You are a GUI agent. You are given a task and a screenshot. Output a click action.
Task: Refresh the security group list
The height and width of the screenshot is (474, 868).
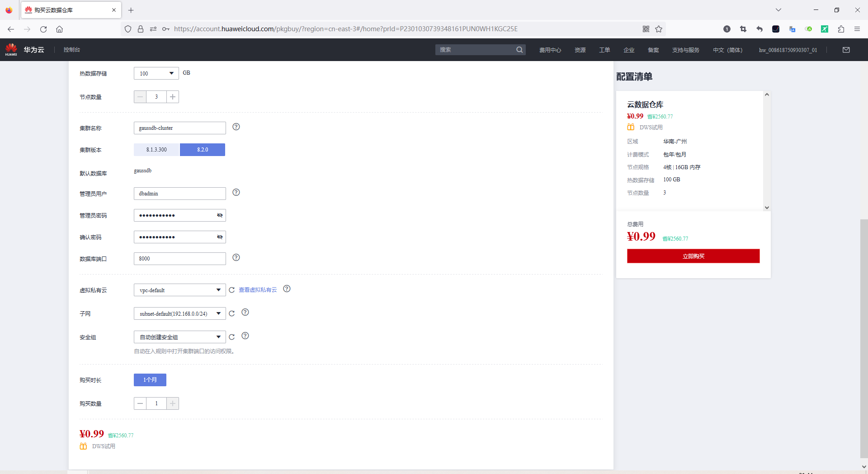(232, 337)
